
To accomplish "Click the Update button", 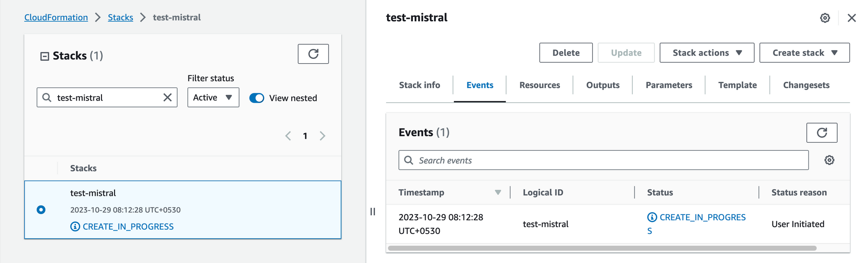I will pyautogui.click(x=626, y=52).
